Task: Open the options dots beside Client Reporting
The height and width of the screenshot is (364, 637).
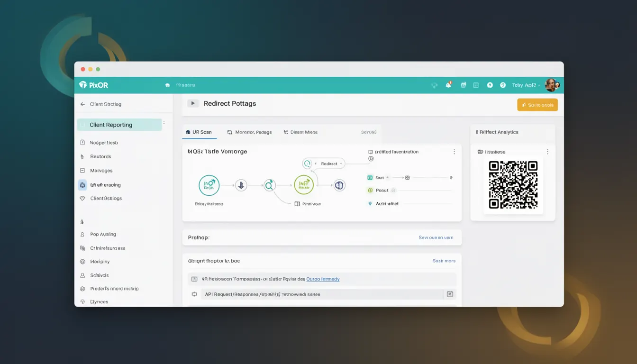Action: pos(164,123)
